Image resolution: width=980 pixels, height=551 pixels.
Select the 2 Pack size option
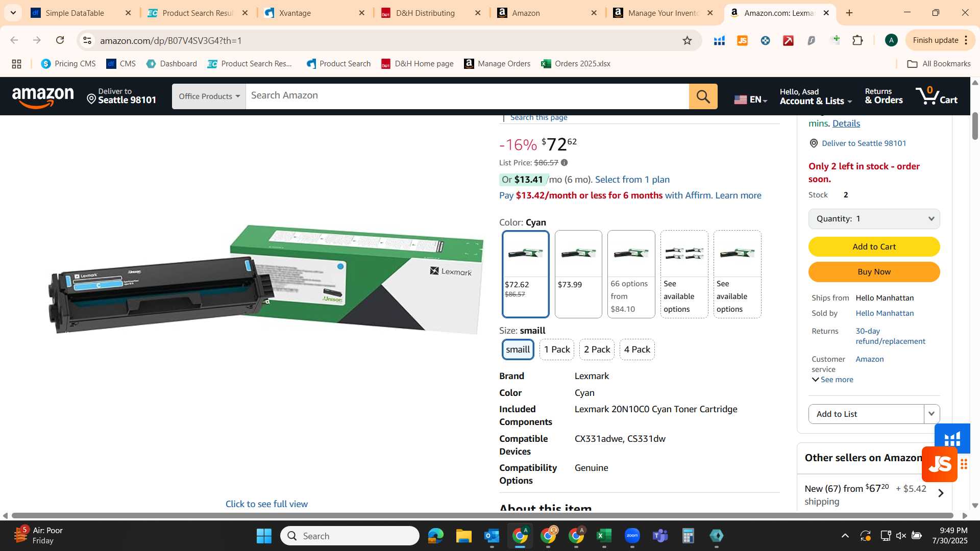point(597,349)
